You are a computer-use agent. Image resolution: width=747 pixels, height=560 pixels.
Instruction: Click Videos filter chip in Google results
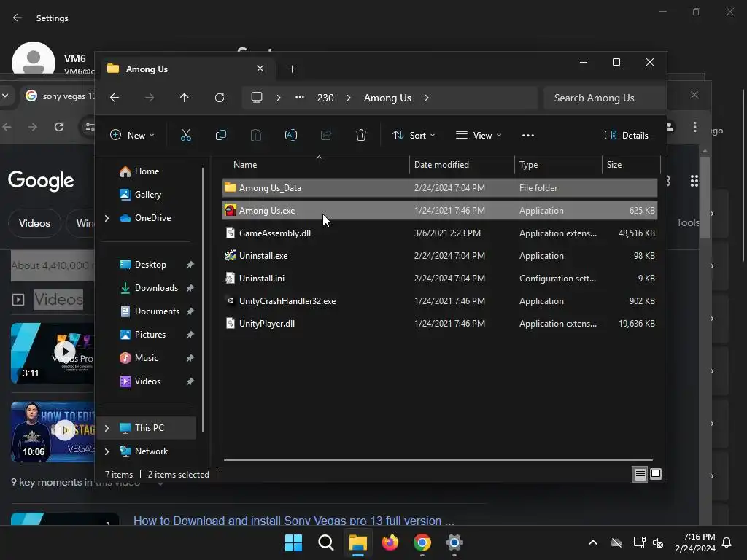(x=34, y=223)
